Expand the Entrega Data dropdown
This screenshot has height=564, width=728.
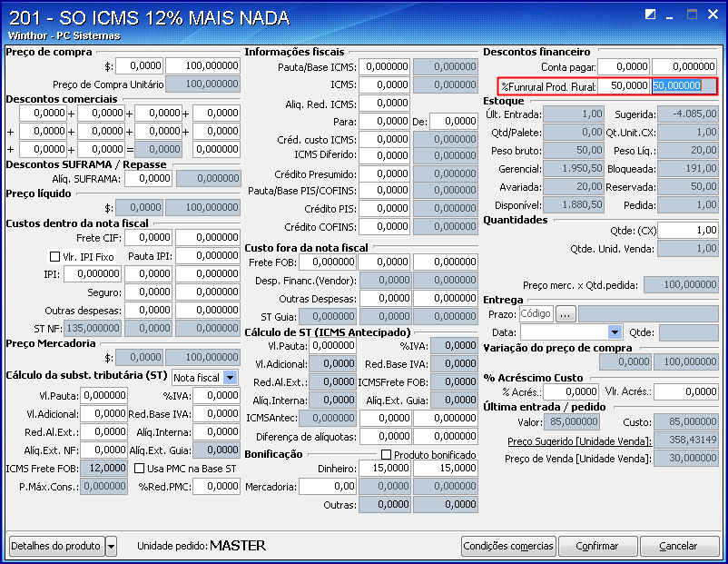[x=615, y=332]
